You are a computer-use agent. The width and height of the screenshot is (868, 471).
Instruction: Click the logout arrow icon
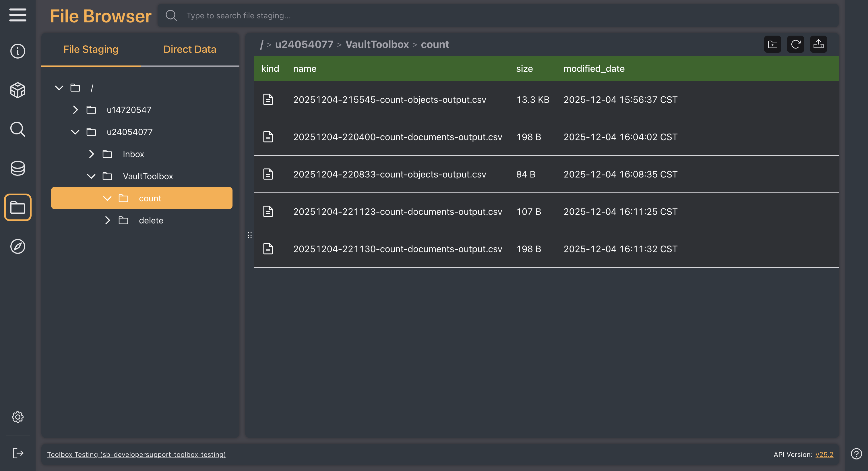(x=18, y=453)
